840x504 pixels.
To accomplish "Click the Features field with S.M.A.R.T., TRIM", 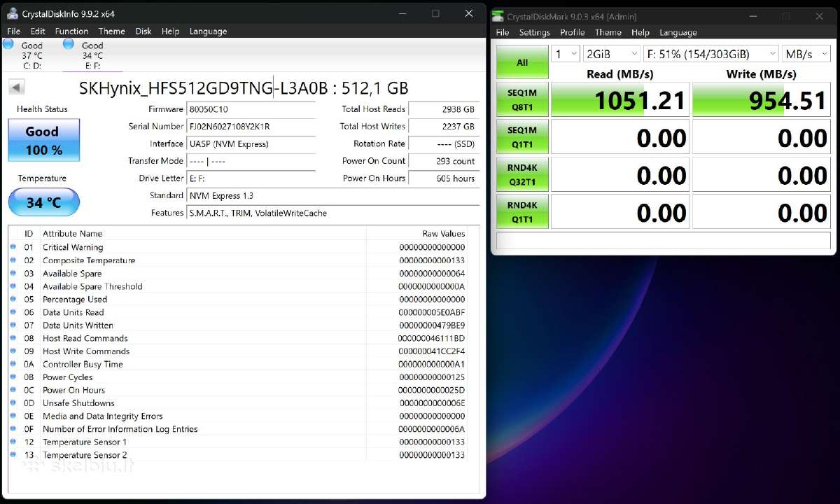I will [333, 213].
